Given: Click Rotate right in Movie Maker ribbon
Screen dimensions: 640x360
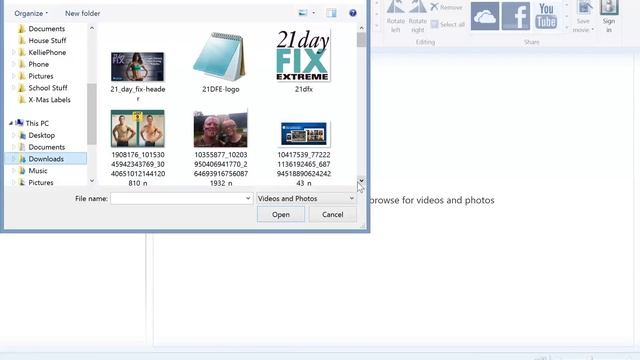Looking at the screenshot, I should [418, 17].
